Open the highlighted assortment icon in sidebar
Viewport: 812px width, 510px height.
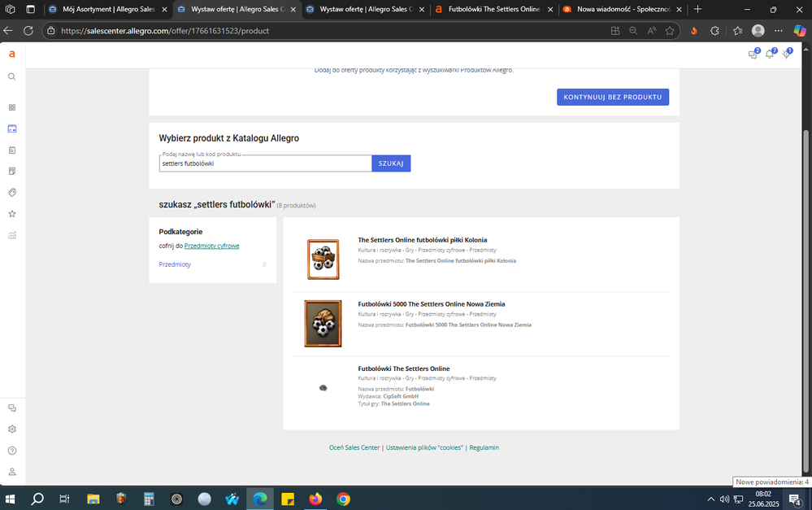(12, 129)
